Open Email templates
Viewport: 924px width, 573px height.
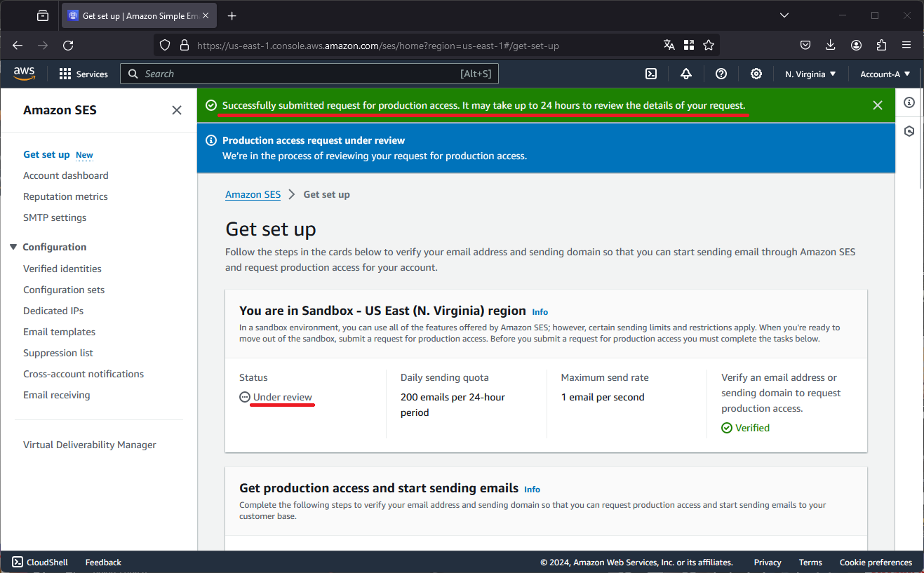point(59,332)
